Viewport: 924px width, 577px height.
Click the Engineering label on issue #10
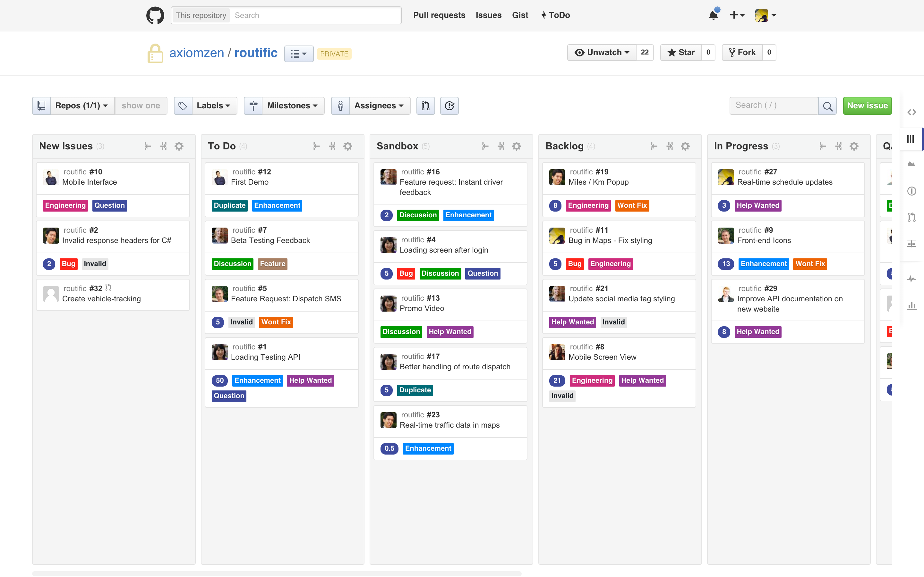pyautogui.click(x=65, y=205)
